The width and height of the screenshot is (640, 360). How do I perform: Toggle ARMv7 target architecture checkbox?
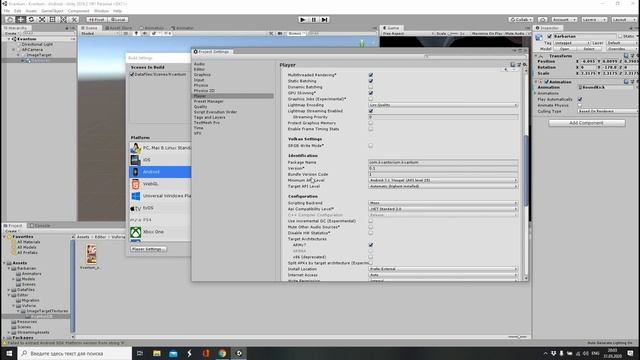(x=371, y=245)
